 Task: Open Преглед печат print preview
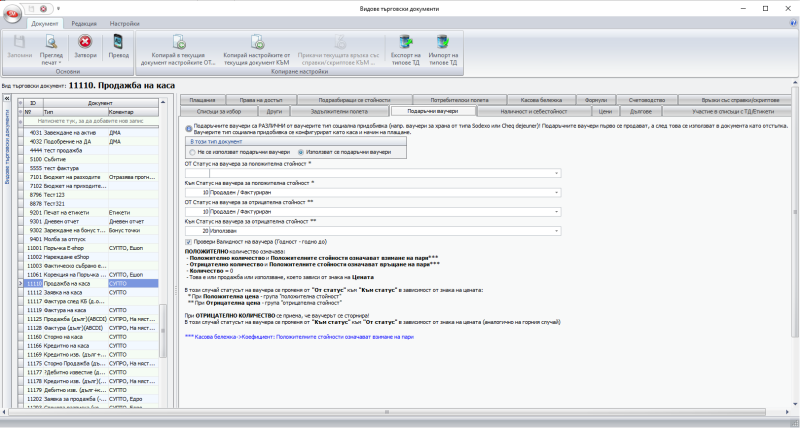point(51,49)
